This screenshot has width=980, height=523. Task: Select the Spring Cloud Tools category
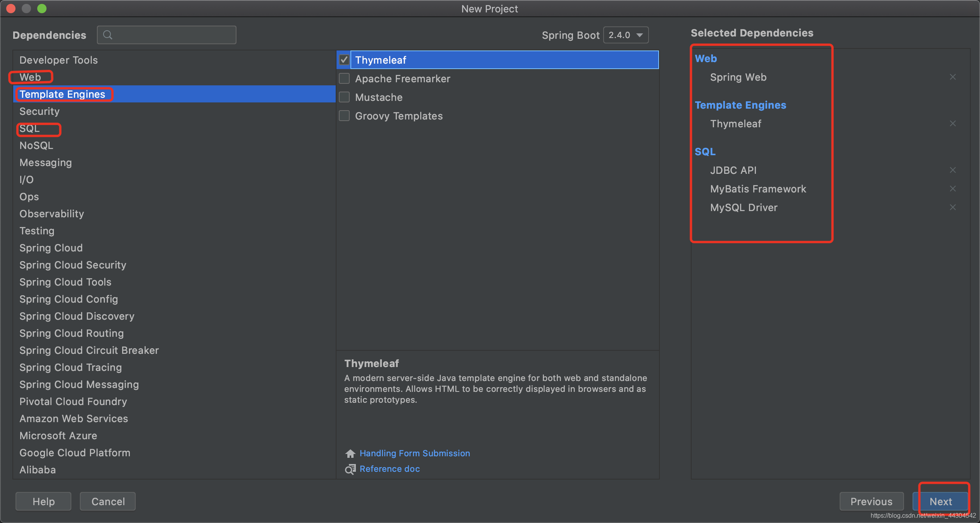[174, 282]
